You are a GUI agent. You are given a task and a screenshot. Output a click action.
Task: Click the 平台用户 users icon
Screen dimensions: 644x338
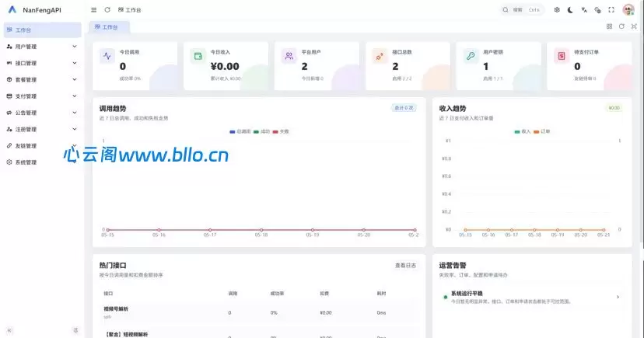289,56
